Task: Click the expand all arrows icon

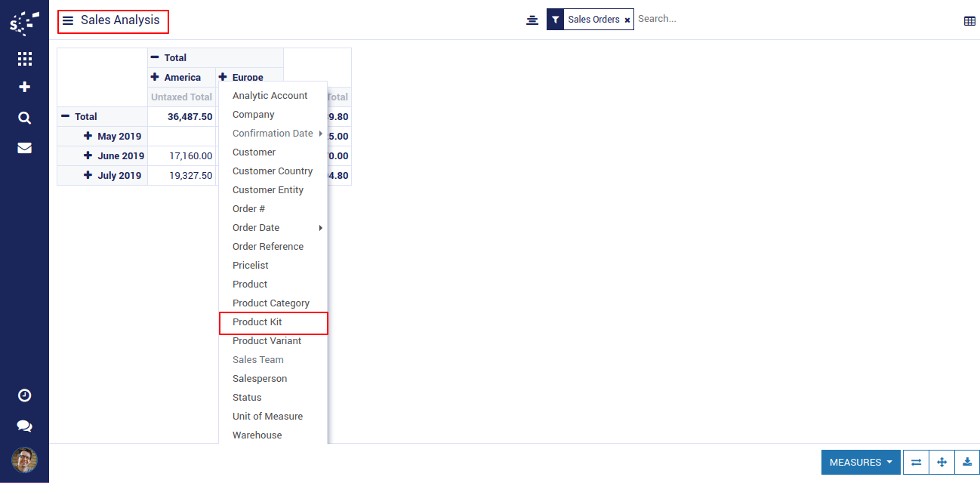Action: (941, 463)
